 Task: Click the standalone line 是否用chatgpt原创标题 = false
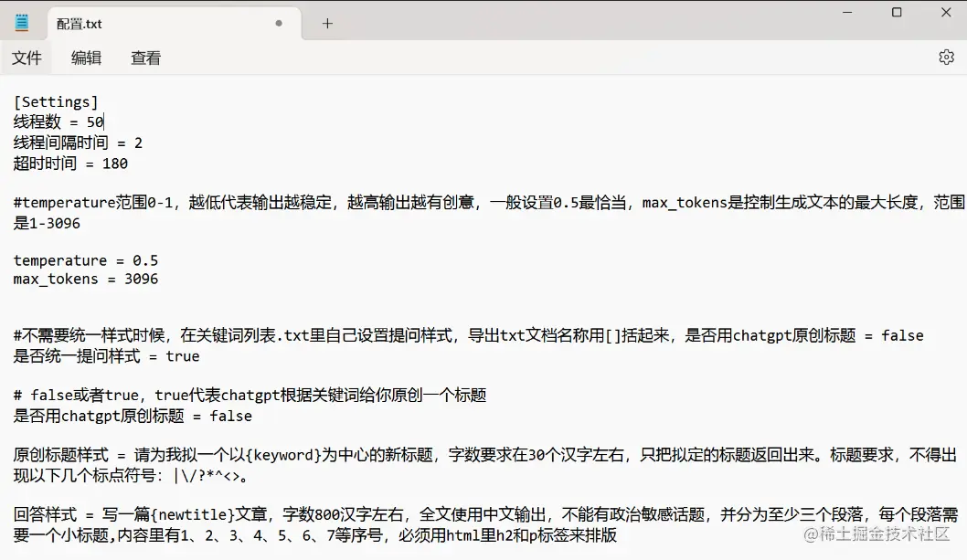[x=133, y=417]
